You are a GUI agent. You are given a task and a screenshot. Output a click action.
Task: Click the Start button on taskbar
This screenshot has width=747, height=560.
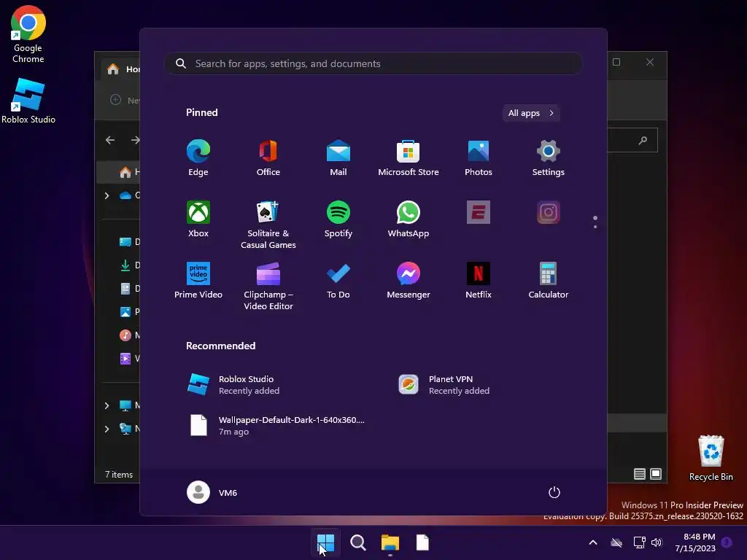pyautogui.click(x=326, y=542)
